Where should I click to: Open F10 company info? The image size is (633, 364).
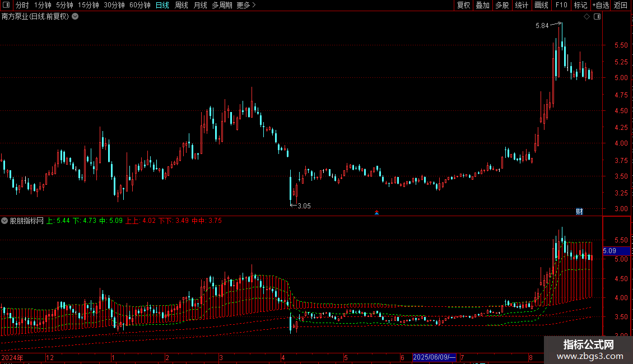(x=561, y=5)
